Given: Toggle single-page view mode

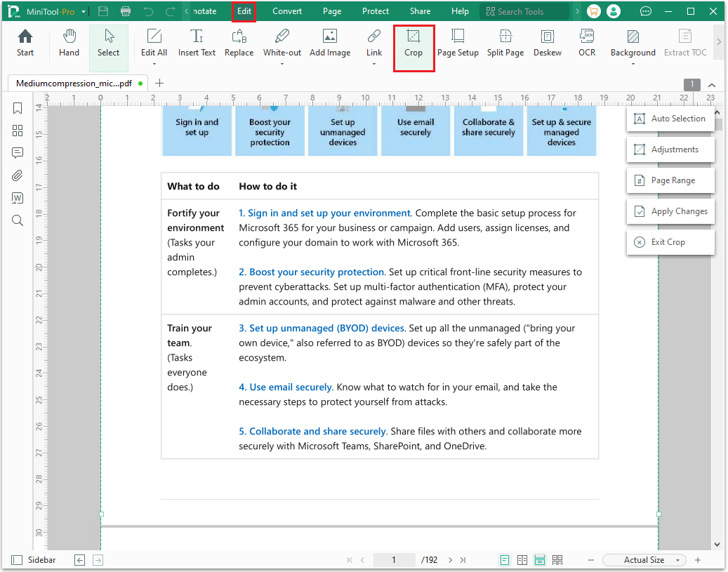Looking at the screenshot, I should click(505, 559).
